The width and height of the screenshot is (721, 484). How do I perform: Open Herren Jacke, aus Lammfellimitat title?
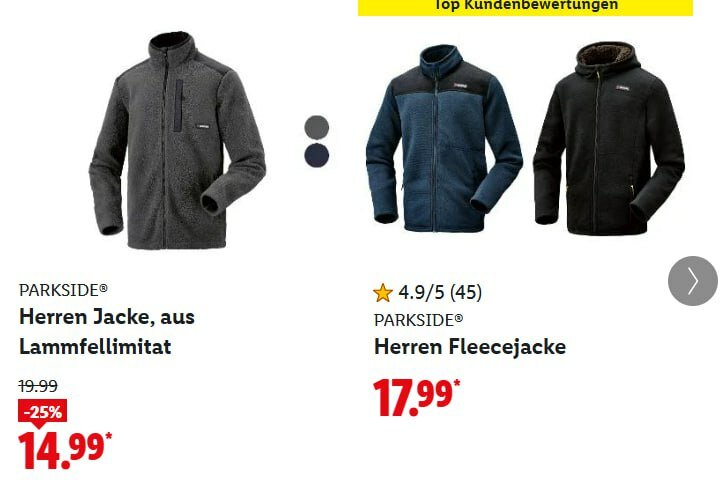point(107,331)
